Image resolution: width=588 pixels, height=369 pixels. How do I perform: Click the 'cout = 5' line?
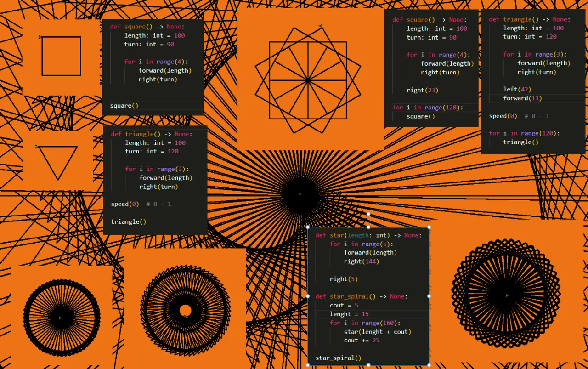click(x=344, y=305)
